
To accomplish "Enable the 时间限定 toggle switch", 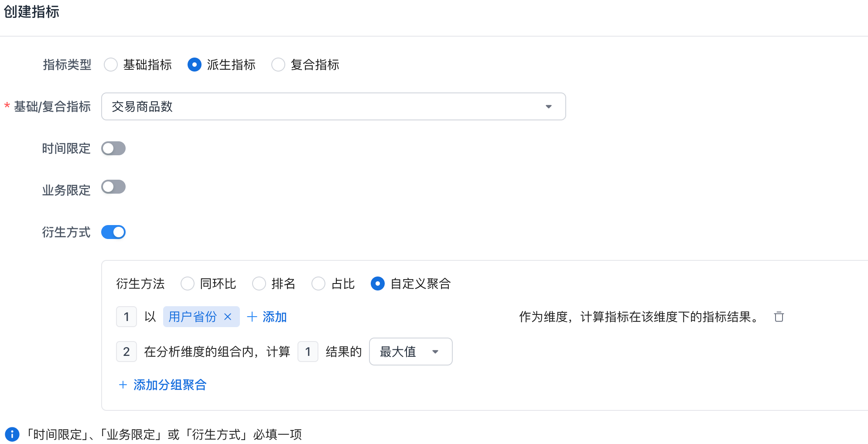I will click(113, 148).
